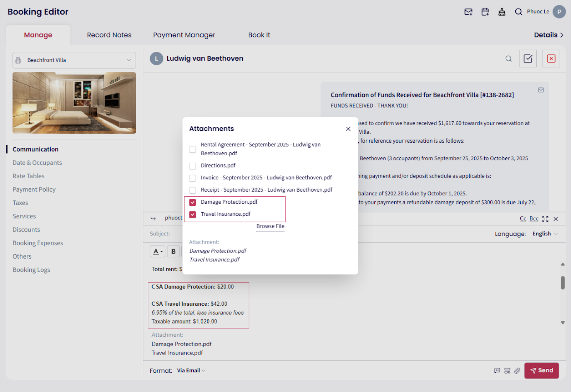The image size is (571, 392).
Task: Open global search magnifier in top header
Action: coord(519,12)
